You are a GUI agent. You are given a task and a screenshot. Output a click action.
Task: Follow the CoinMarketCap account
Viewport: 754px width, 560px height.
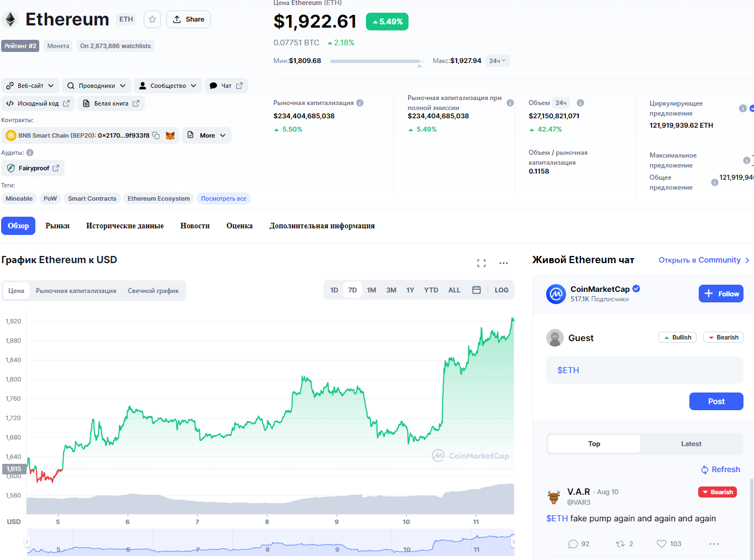721,294
